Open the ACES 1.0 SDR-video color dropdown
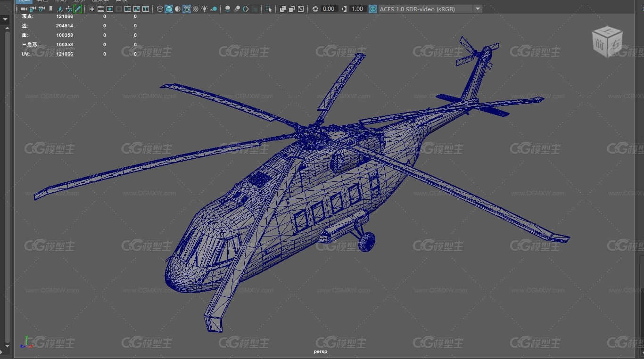Viewport: 644px width, 359px height. tap(430, 9)
